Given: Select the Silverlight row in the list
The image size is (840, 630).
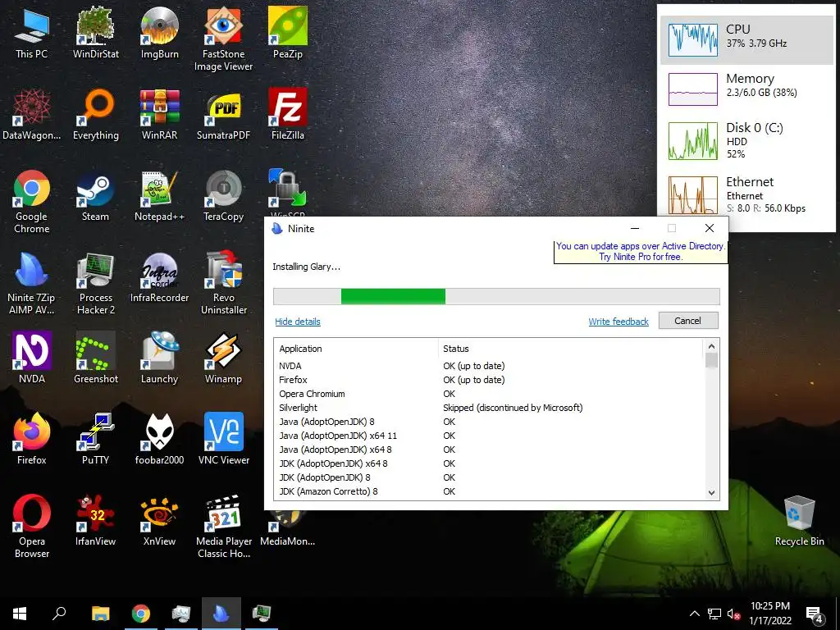Looking at the screenshot, I should tap(490, 408).
